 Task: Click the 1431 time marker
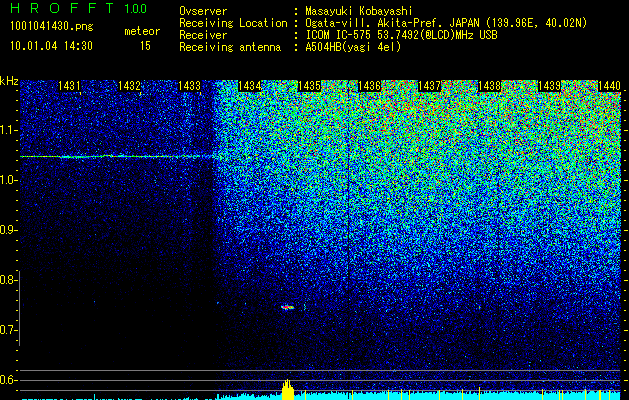[69, 86]
